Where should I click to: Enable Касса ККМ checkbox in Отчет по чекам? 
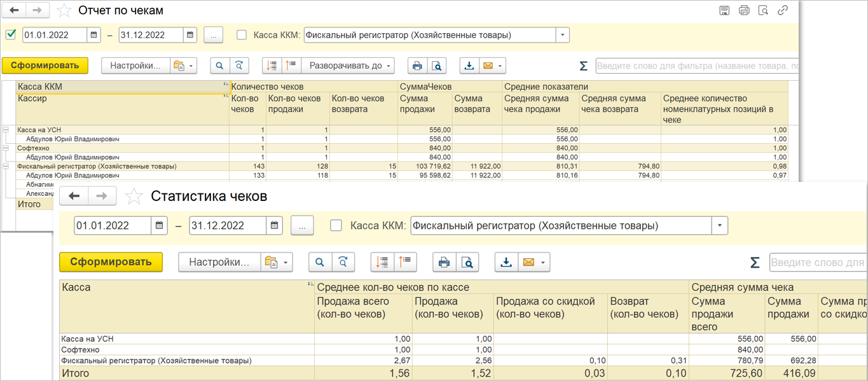point(242,35)
